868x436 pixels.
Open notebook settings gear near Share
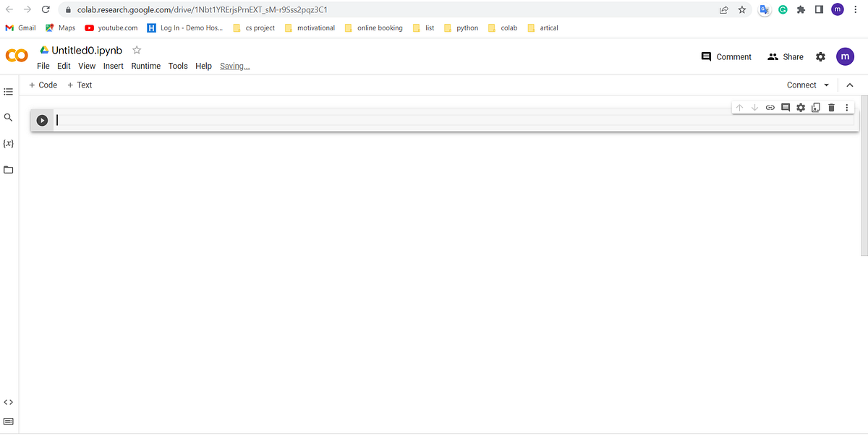click(x=820, y=56)
